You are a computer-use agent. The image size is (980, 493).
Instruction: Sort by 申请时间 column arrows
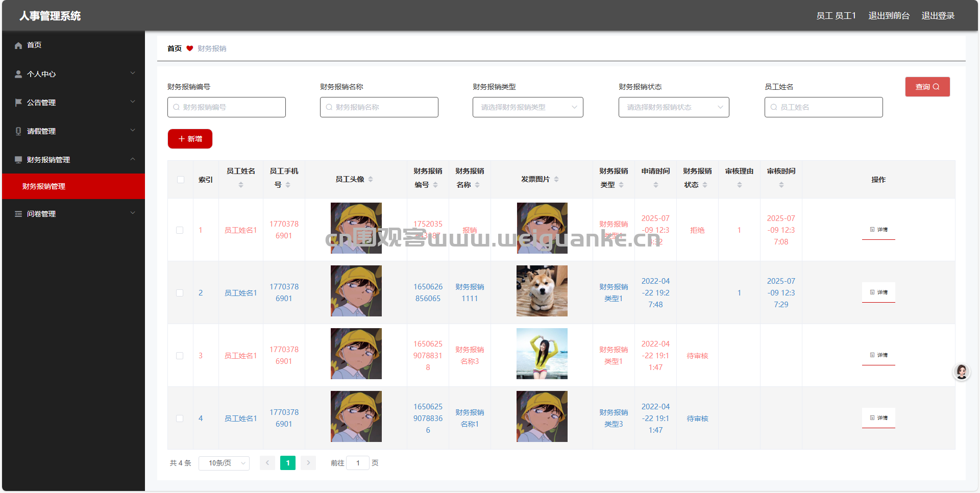point(656,185)
